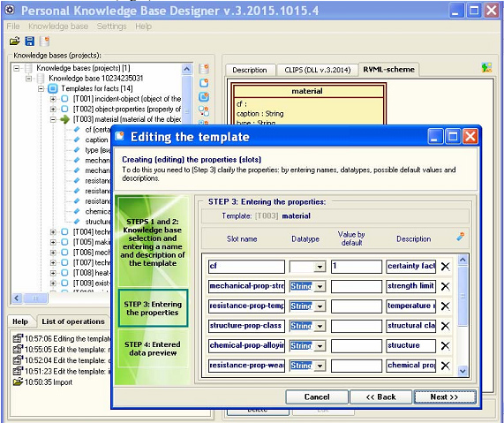Click the slot icon beside structure in the tree

77,222
